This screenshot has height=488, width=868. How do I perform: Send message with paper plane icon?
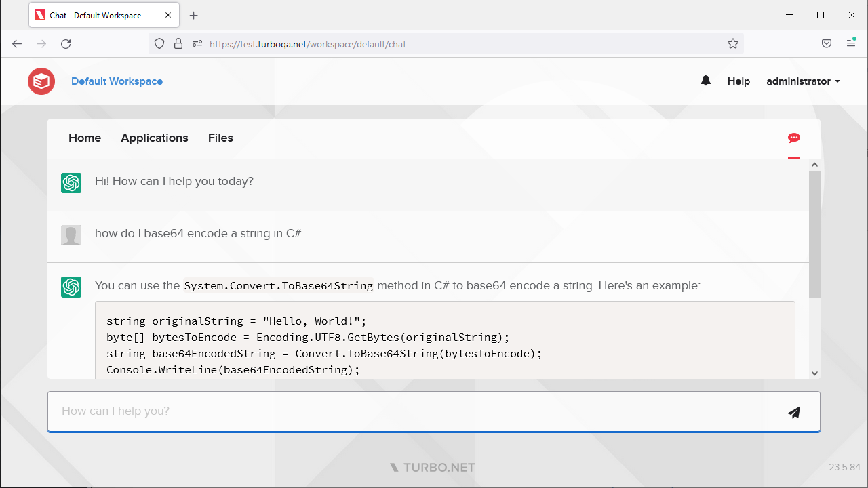click(x=794, y=412)
